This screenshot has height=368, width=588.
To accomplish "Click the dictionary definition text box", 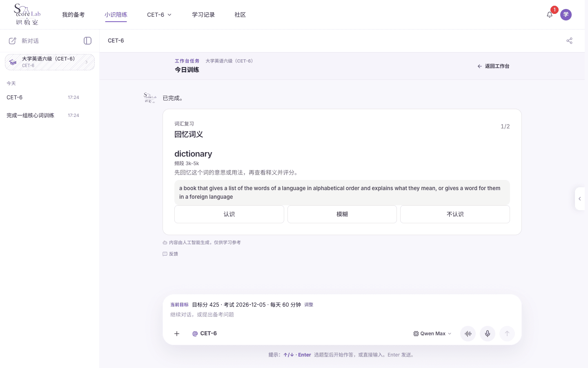I will (x=342, y=193).
